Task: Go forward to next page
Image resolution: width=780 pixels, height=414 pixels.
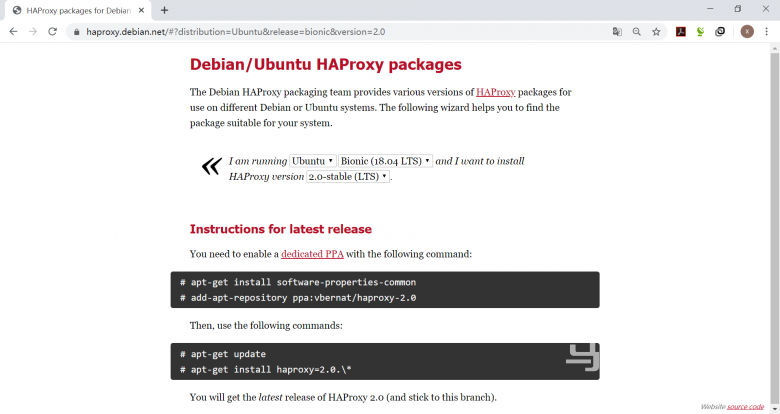Action: coord(33,31)
